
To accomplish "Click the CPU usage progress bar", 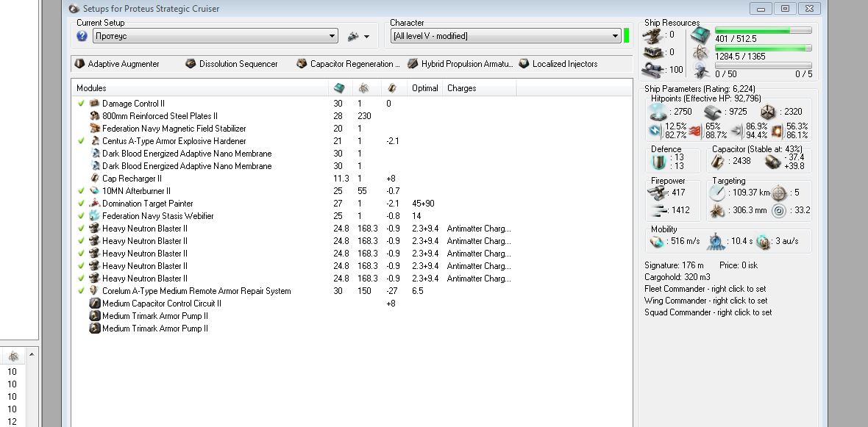I will pos(764,30).
